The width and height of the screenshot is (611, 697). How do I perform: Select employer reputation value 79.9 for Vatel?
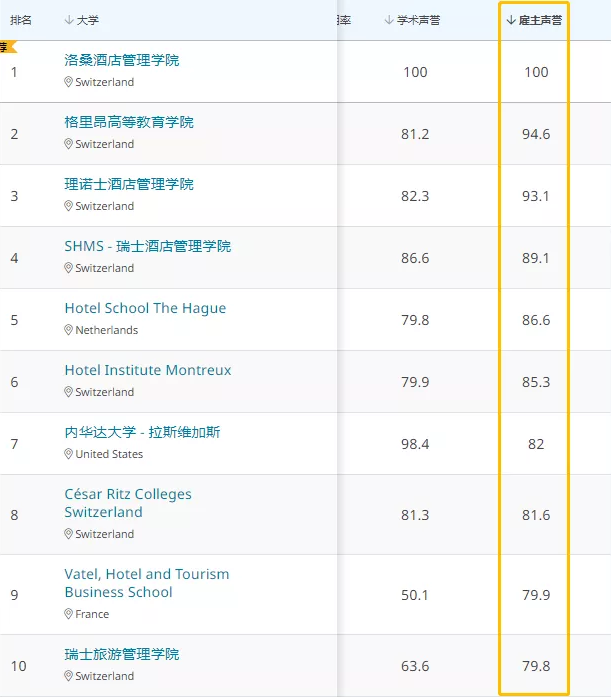click(x=536, y=595)
